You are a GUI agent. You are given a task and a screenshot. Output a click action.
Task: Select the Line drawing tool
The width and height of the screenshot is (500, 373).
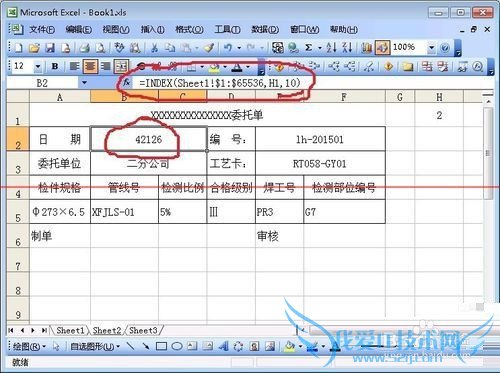[x=130, y=346]
